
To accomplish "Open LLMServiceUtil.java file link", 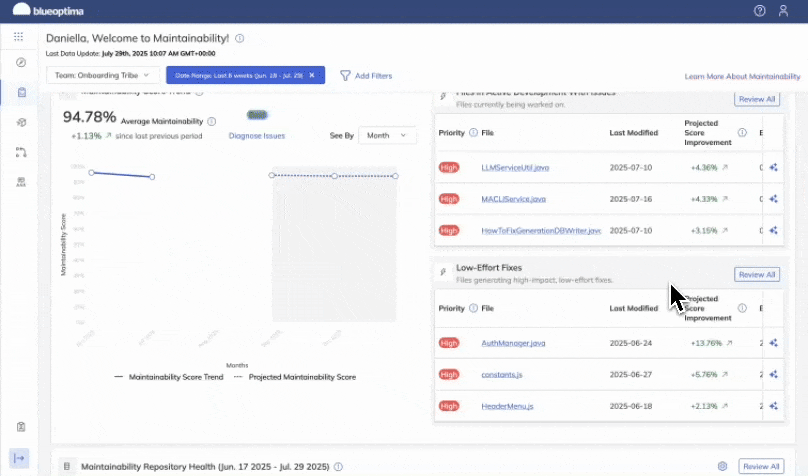I will click(515, 167).
